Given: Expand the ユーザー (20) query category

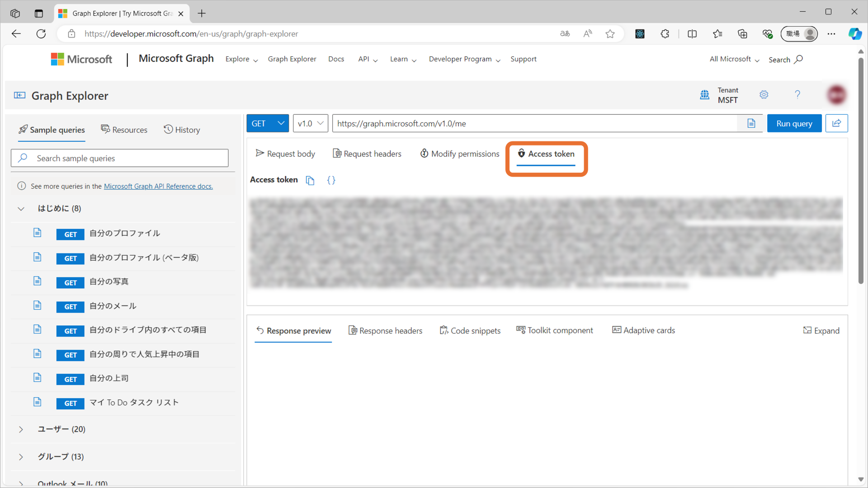Looking at the screenshot, I should (x=21, y=429).
